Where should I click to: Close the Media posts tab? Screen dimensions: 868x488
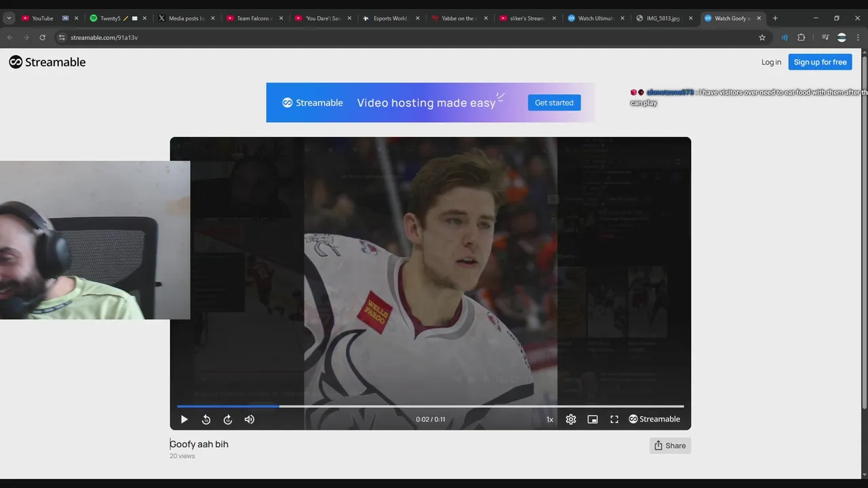click(213, 18)
